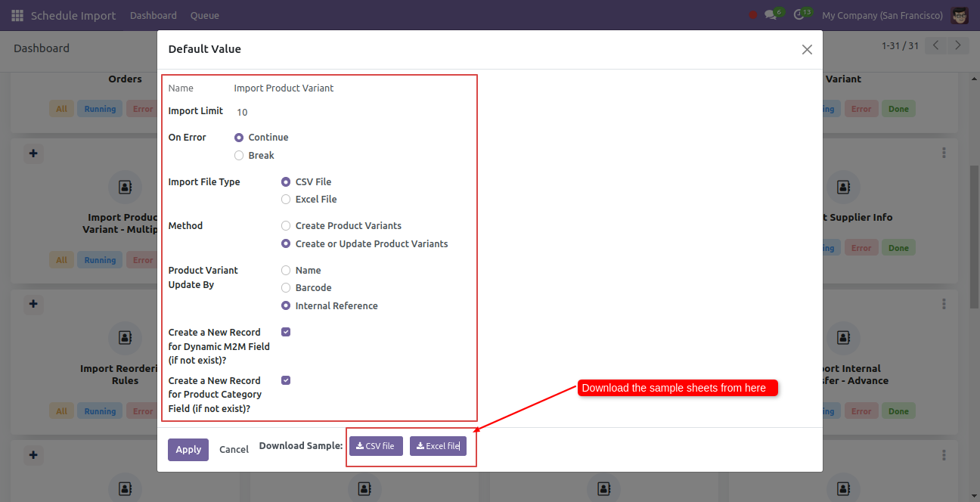980x502 pixels.
Task: Open the Dashboard menu
Action: (154, 15)
